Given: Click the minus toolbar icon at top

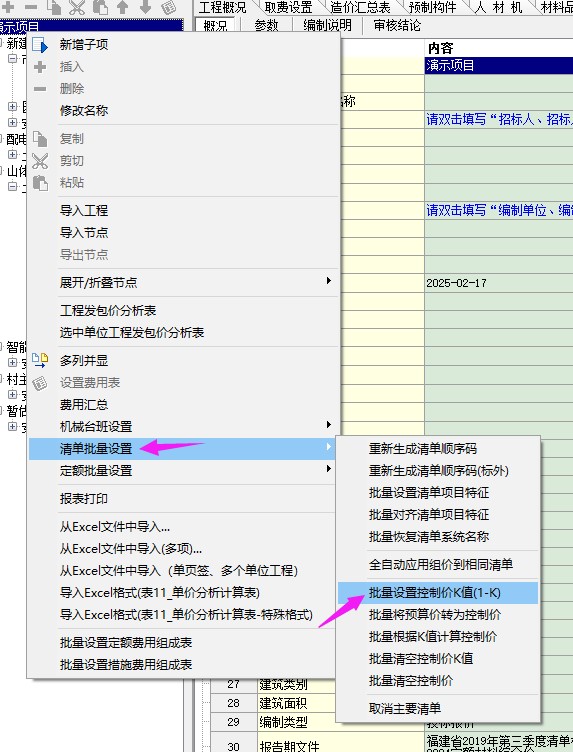Looking at the screenshot, I should tap(31, 7).
